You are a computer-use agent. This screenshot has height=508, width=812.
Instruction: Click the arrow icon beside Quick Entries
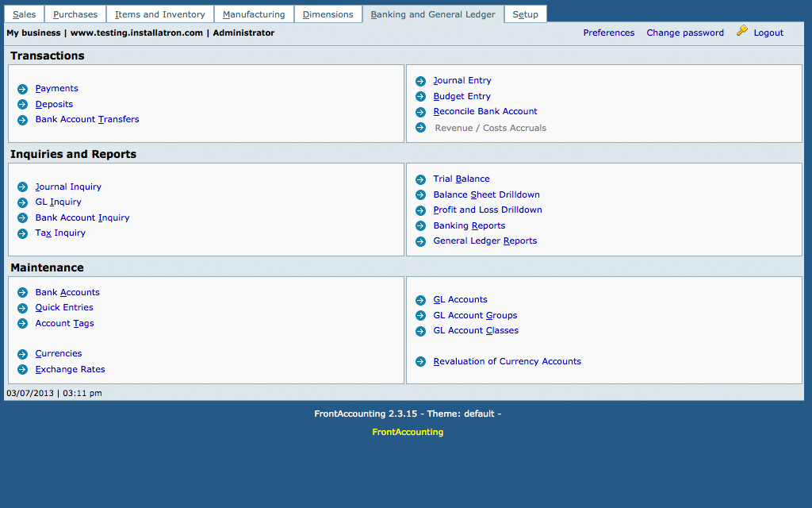22,308
